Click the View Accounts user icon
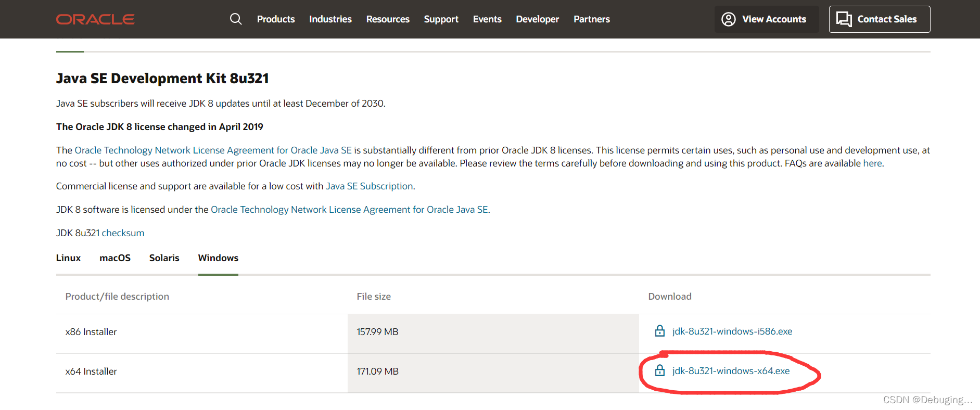The width and height of the screenshot is (980, 410). coord(729,19)
